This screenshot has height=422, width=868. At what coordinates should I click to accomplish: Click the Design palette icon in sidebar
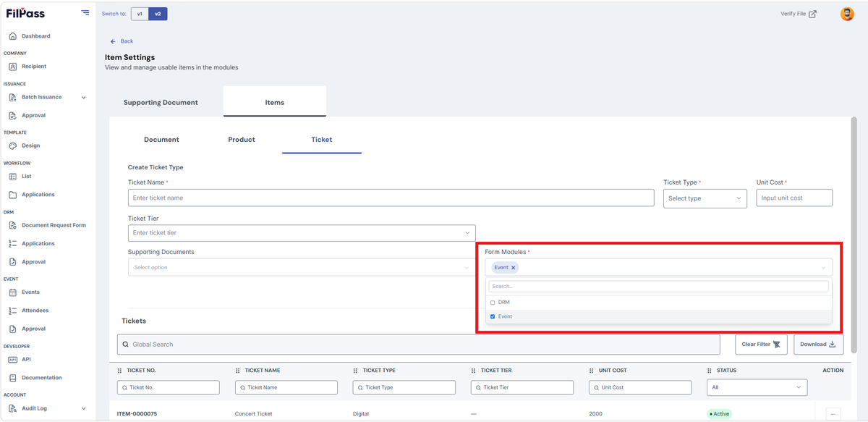[13, 145]
